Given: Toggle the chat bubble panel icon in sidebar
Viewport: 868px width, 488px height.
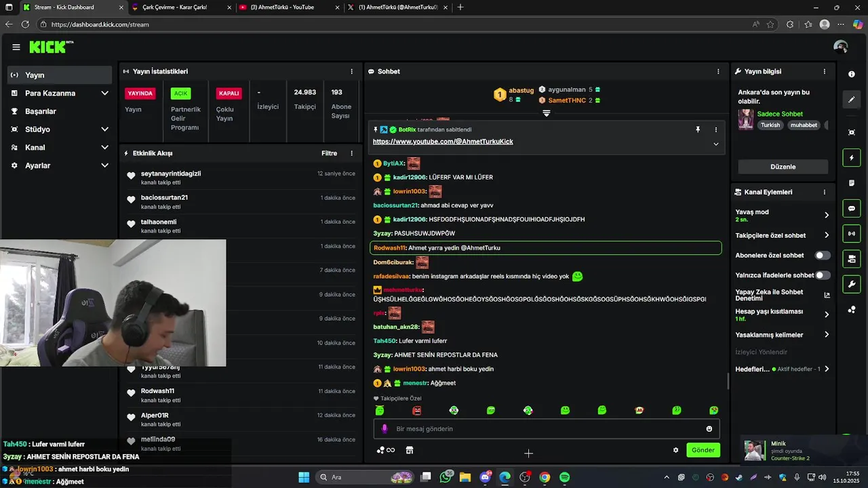Looking at the screenshot, I should coord(852,209).
